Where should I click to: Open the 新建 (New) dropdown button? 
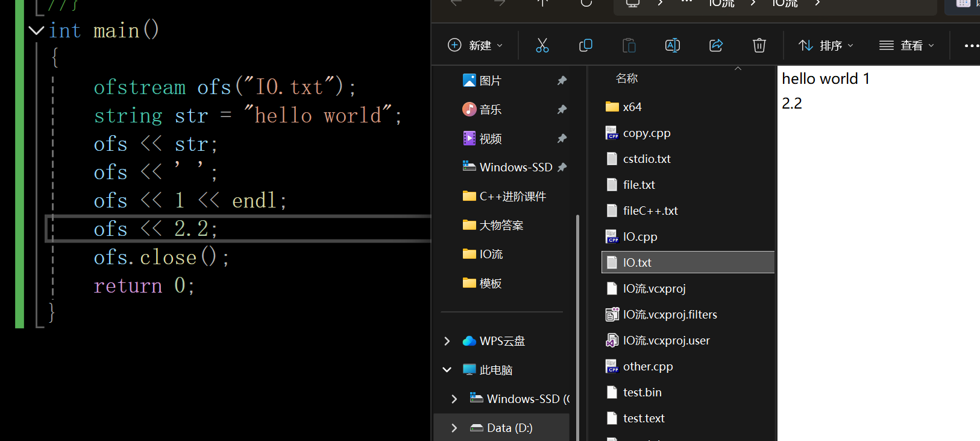click(475, 45)
